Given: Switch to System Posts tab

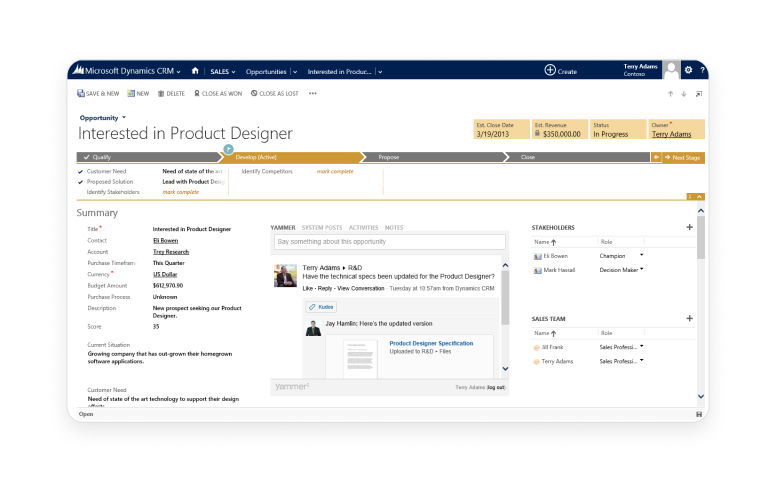Looking at the screenshot, I should coord(322,228).
